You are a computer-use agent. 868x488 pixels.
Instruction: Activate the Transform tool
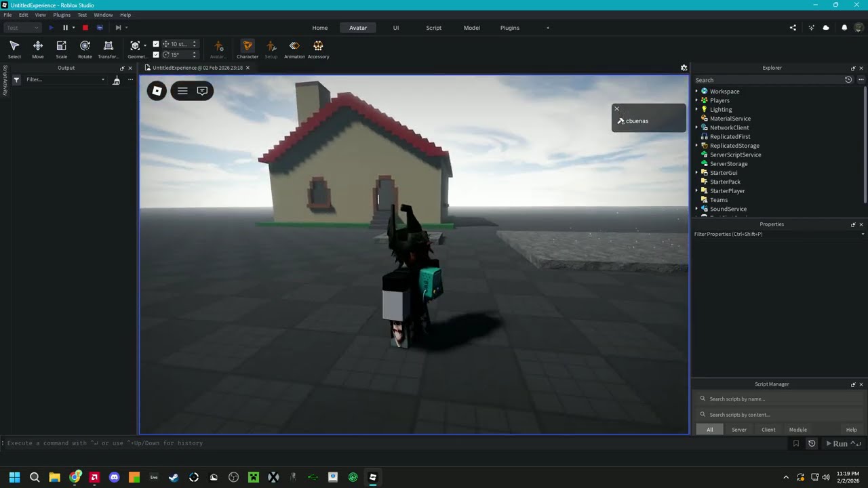pyautogui.click(x=108, y=49)
